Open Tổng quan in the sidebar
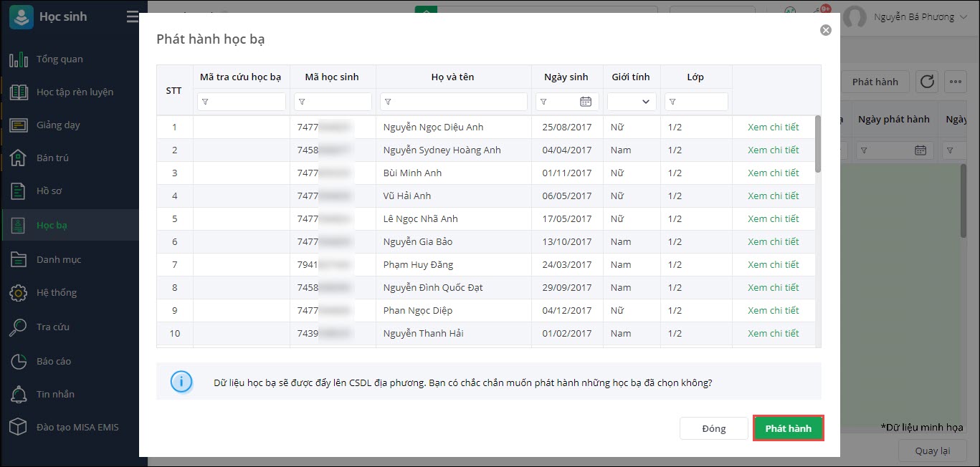980x467 pixels. click(x=60, y=59)
